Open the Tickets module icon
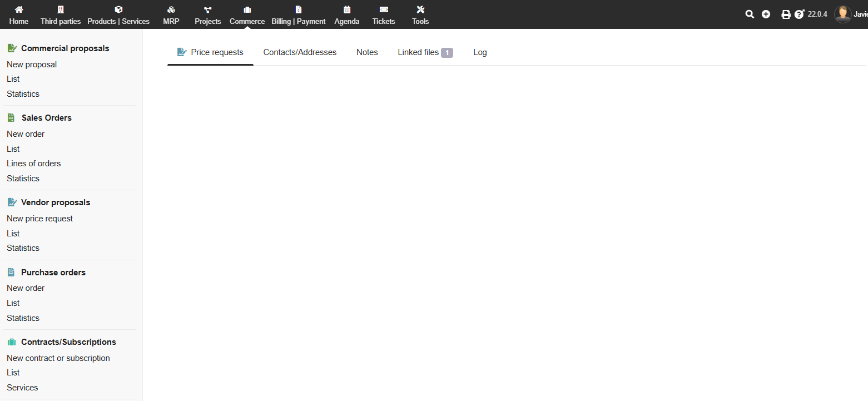Screen dimensions: 868x401 (x=384, y=10)
